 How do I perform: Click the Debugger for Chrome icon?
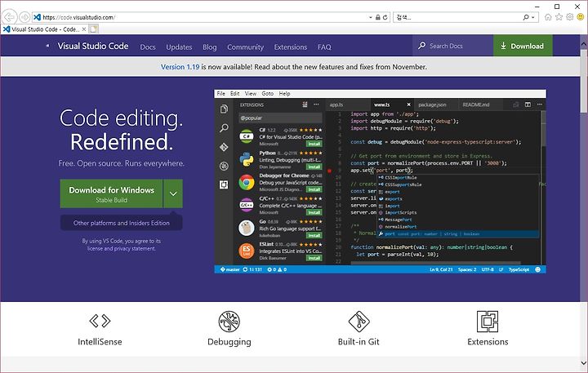pyautogui.click(x=247, y=183)
